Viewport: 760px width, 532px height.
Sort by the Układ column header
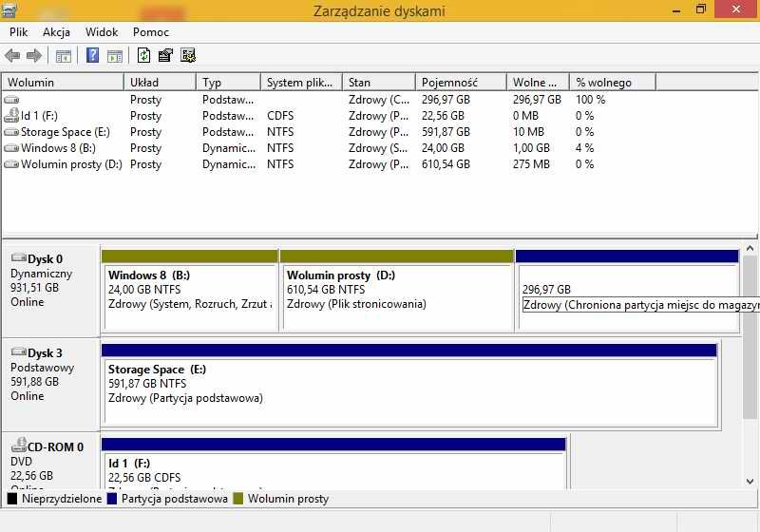(161, 83)
